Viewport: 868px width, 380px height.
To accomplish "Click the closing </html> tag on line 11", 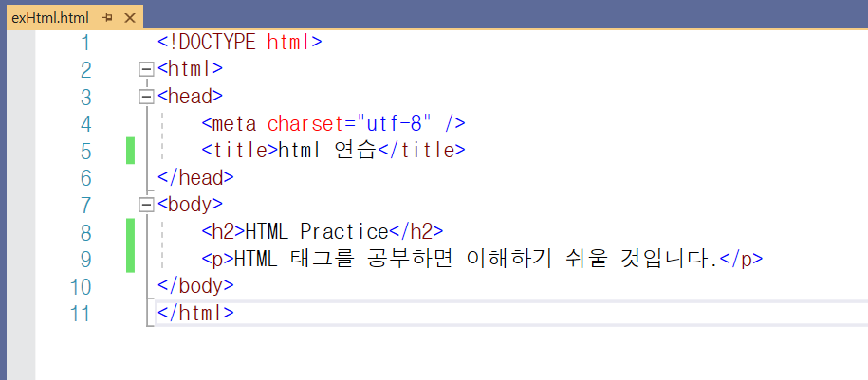I will (195, 313).
